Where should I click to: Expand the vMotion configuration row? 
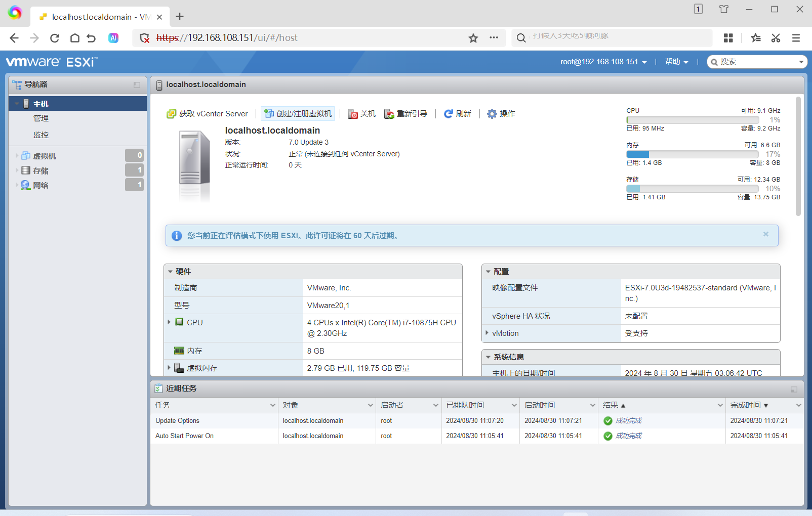pyautogui.click(x=487, y=333)
